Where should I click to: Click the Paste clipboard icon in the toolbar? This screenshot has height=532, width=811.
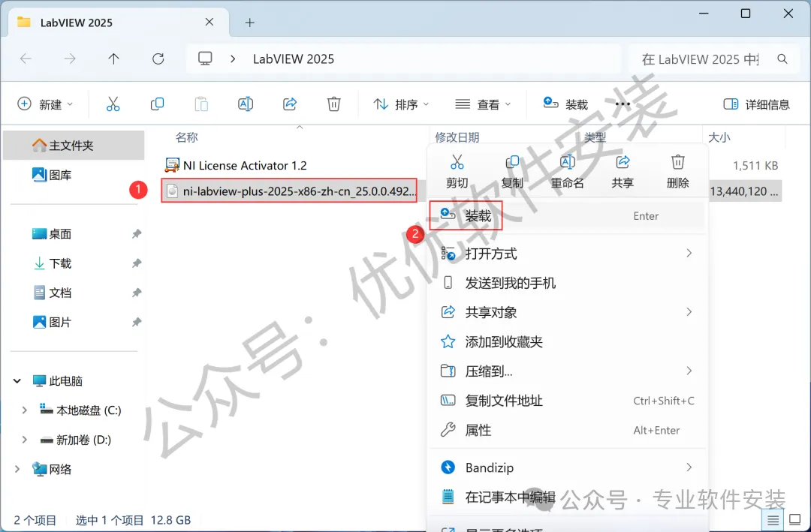(201, 104)
